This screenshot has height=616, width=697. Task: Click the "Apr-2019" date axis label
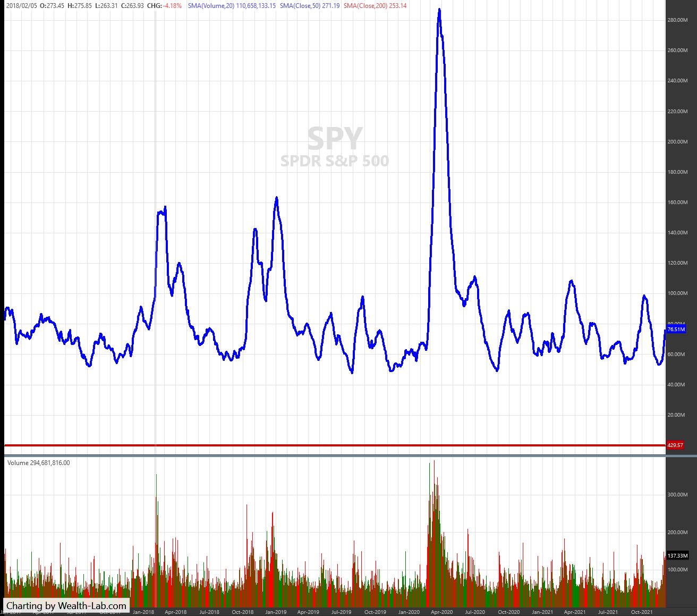[x=309, y=612]
